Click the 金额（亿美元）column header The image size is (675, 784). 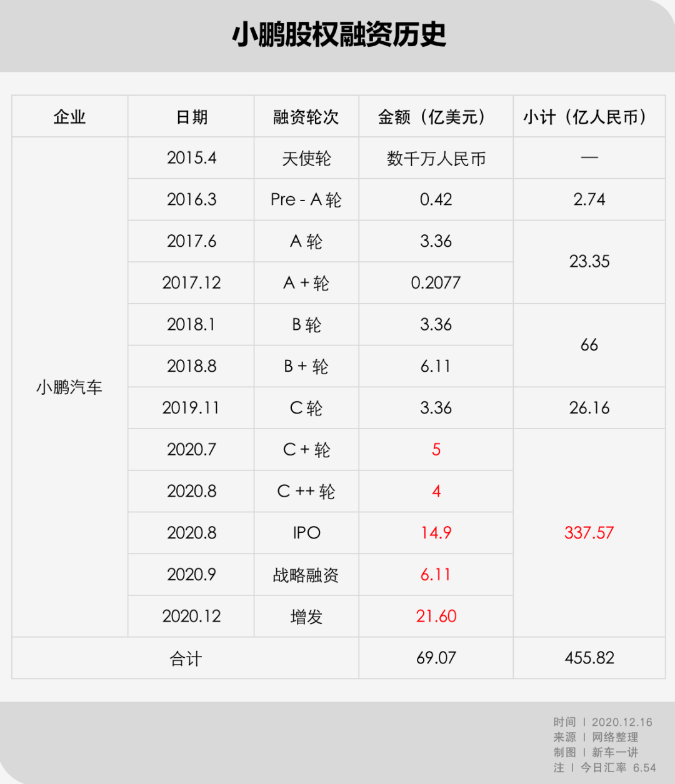click(x=436, y=117)
